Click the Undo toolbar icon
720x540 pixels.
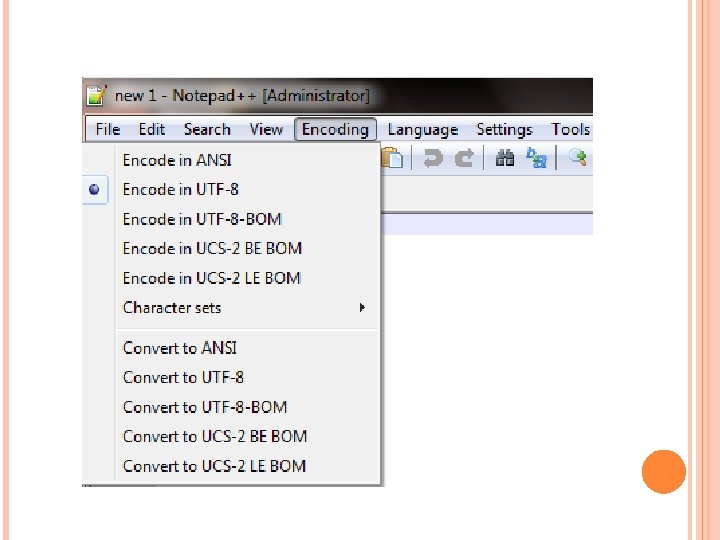coord(433,158)
